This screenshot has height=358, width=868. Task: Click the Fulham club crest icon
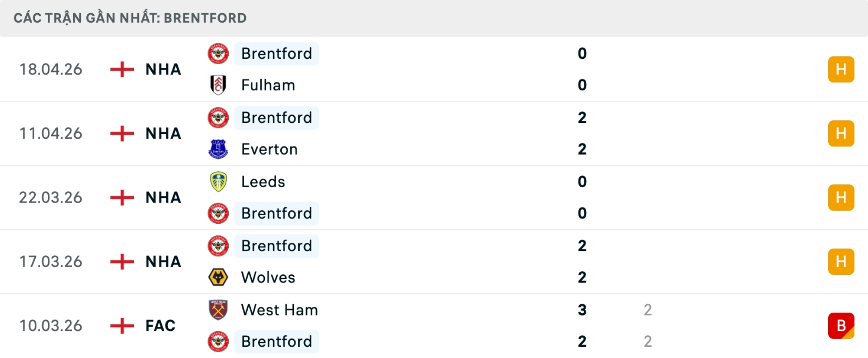(x=218, y=85)
